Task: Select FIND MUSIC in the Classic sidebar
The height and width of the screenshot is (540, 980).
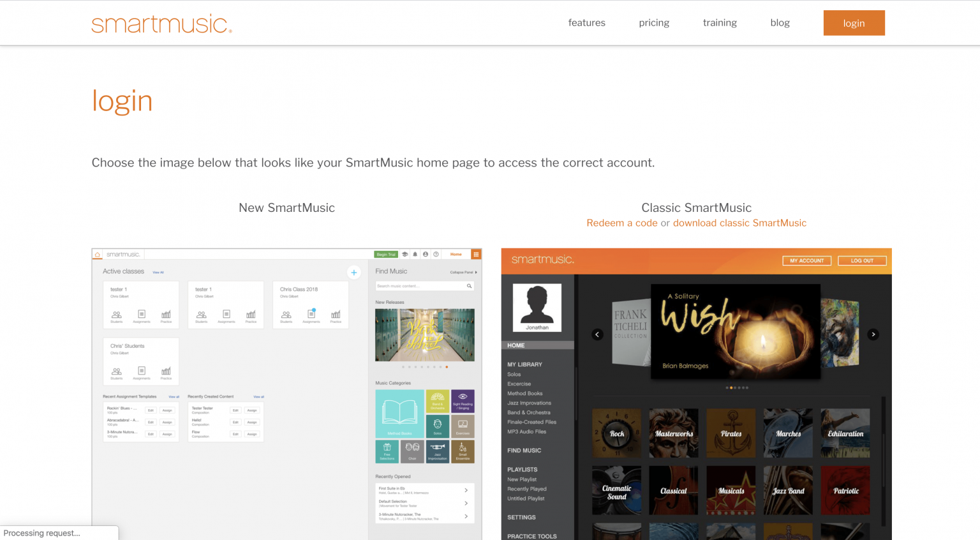Action: [524, 451]
